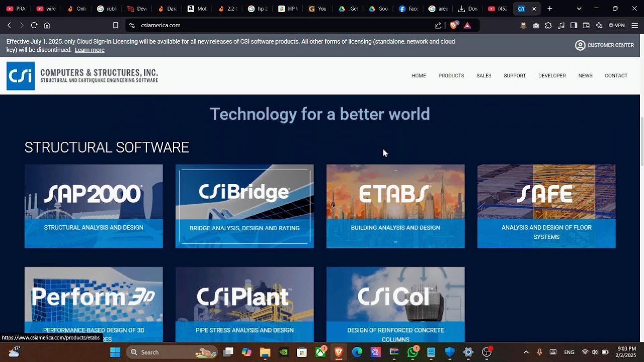Click the Learn more licensing link

[90, 50]
